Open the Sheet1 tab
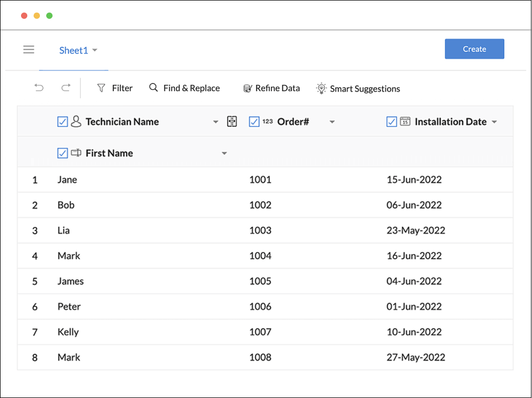The height and width of the screenshot is (398, 532). 74,50
